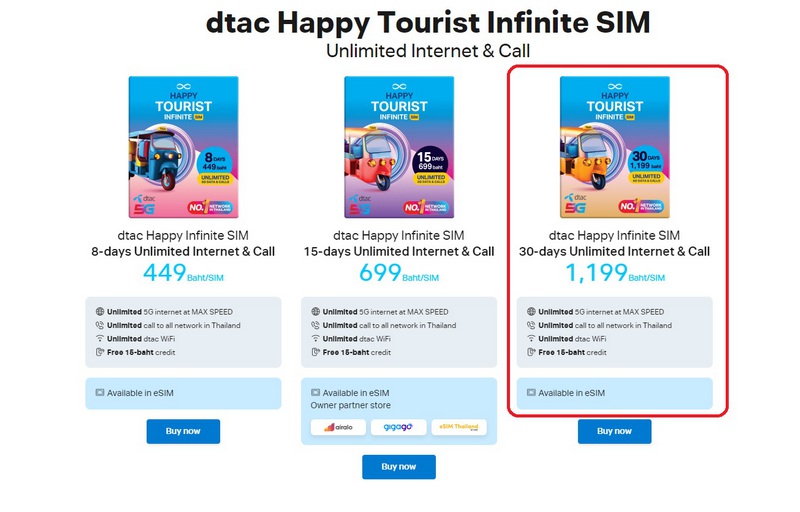Open the eSIM Thailand partner store
Screen dimensions: 800x512
click(x=459, y=427)
